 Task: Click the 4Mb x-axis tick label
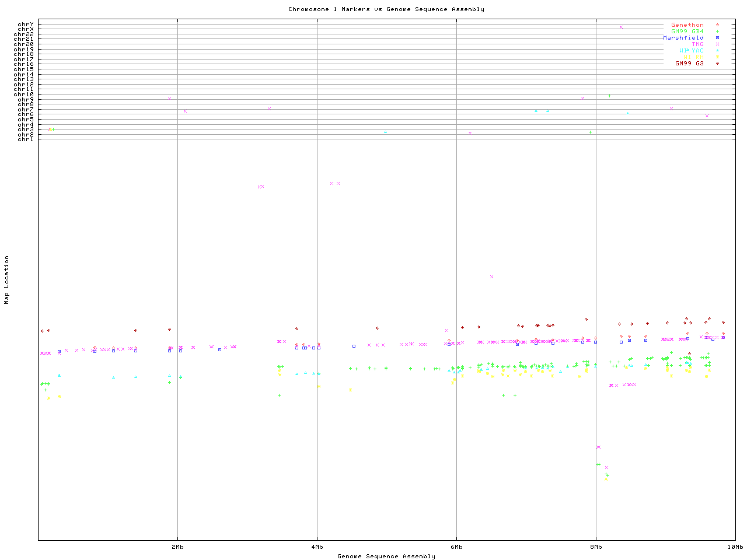click(x=317, y=547)
